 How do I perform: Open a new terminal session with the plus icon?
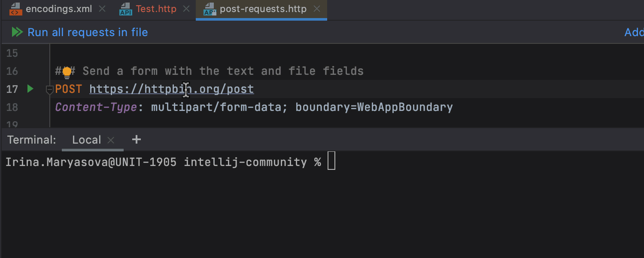[x=136, y=139]
